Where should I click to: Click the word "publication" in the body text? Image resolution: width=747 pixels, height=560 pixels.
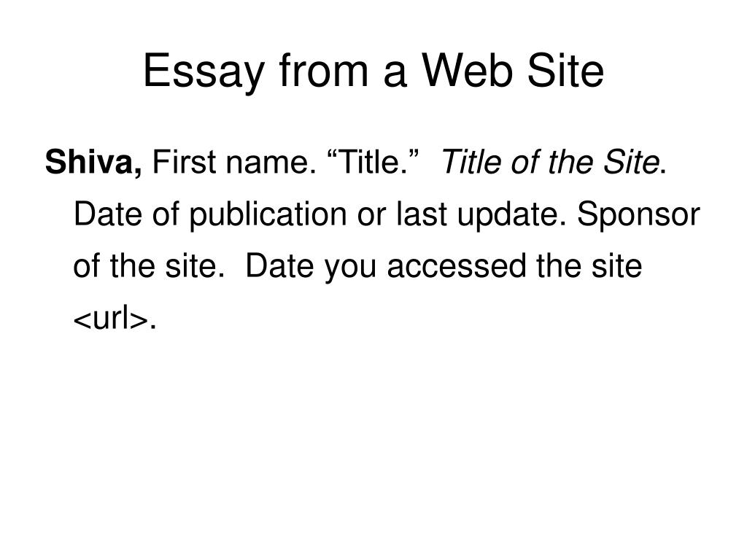tap(268, 215)
